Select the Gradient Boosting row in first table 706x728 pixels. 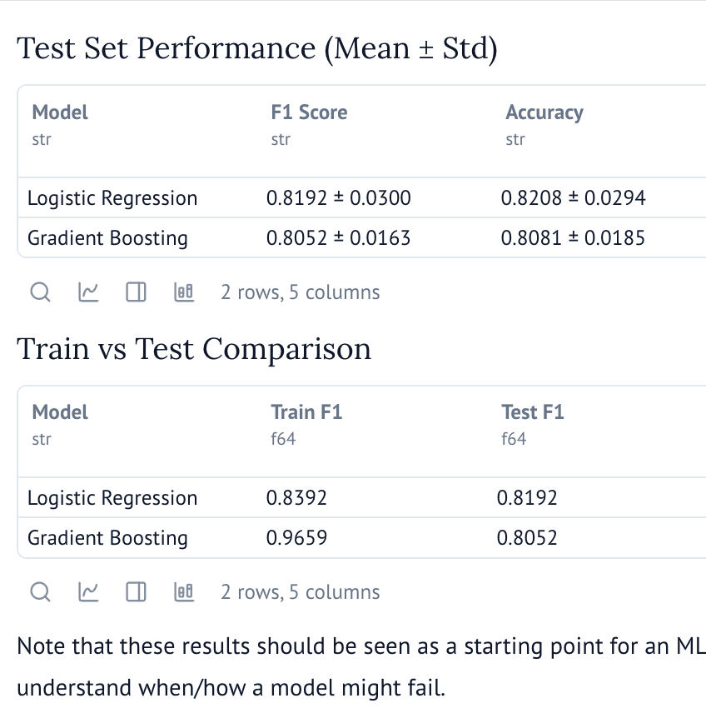click(107, 238)
